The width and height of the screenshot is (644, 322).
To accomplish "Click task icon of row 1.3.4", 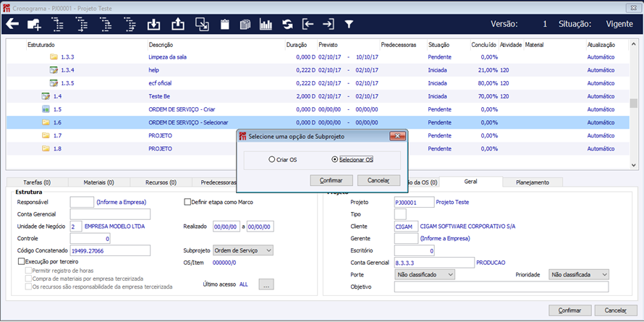I will [54, 70].
